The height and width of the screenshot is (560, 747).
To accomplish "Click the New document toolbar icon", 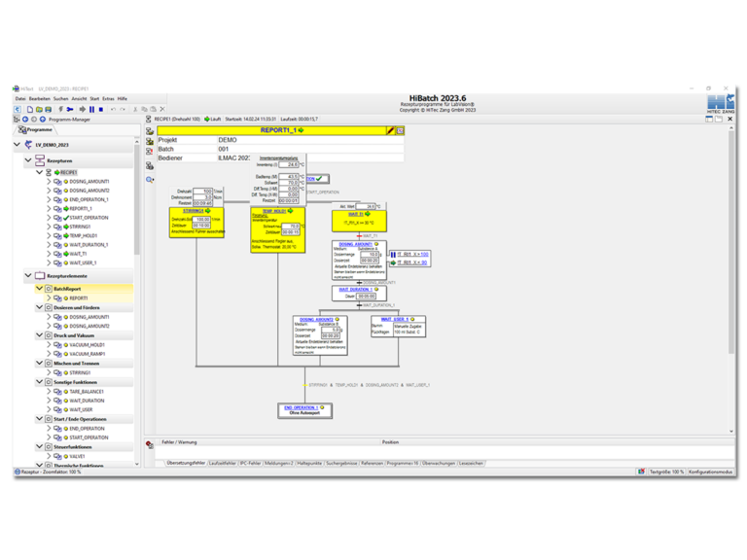I will coord(30,109).
